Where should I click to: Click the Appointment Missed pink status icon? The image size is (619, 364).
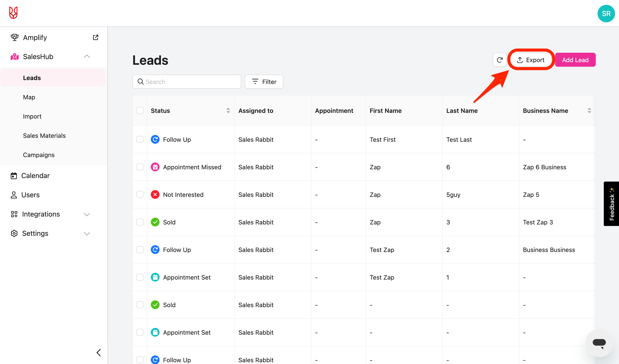click(155, 167)
